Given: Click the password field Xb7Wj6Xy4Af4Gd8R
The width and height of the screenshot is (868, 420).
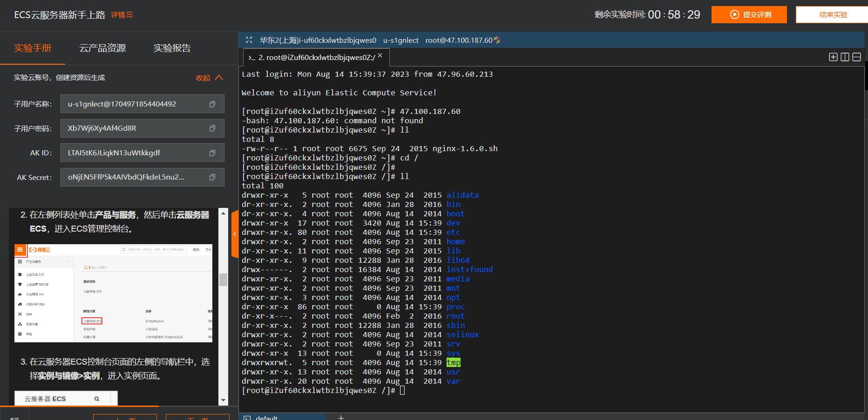Looking at the screenshot, I should point(142,128).
